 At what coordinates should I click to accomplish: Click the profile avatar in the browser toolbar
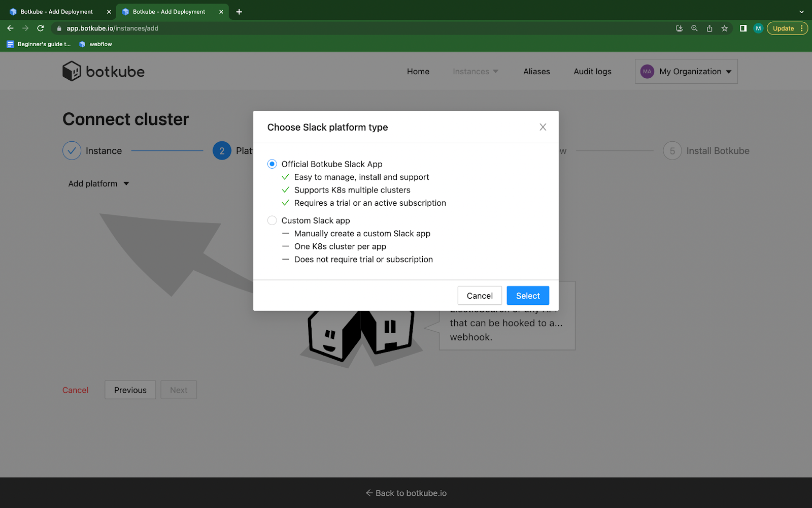(758, 28)
